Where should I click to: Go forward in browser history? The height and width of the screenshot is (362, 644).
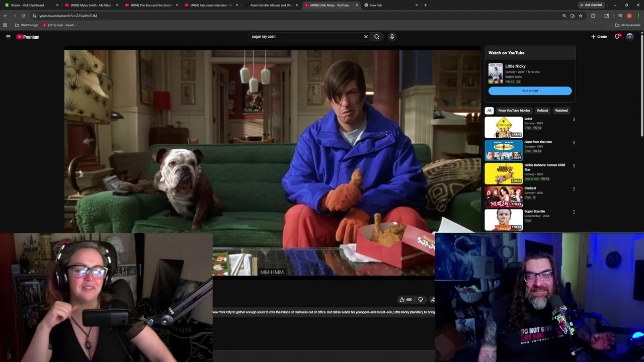[14, 16]
